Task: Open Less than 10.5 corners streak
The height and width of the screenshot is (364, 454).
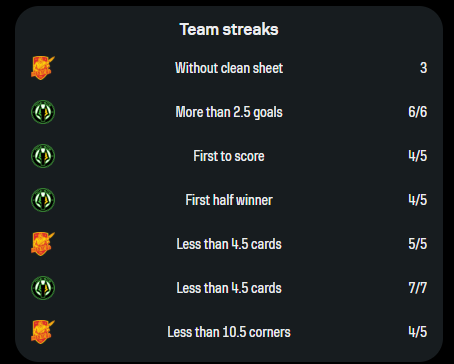Action: 229,332
